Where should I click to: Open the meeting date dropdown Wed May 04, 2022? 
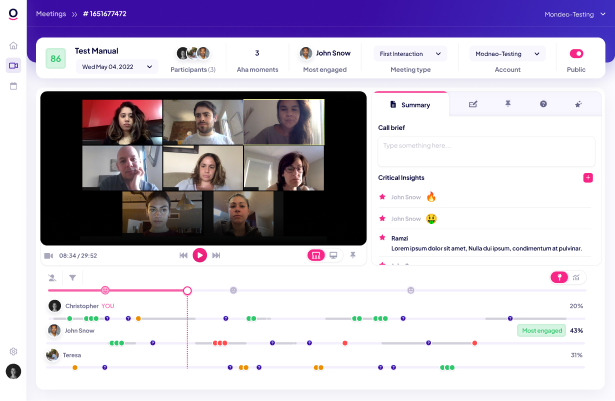[x=117, y=67]
